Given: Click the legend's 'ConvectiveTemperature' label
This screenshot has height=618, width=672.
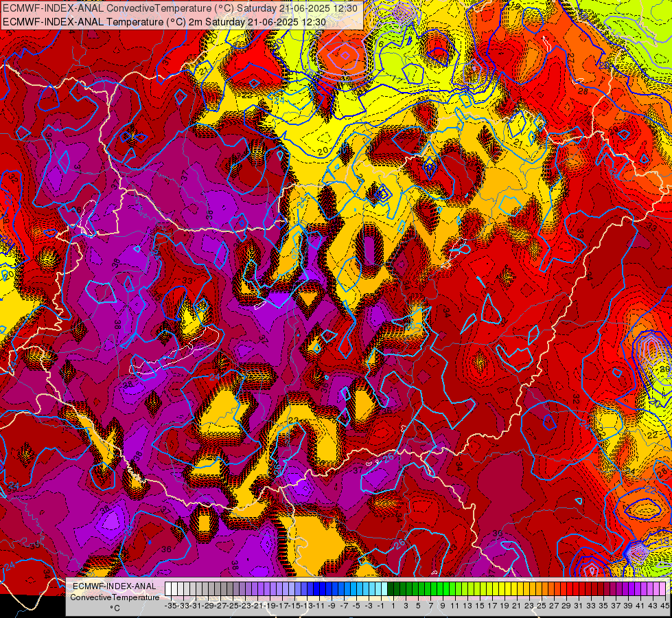Looking at the screenshot, I should click(x=115, y=597).
